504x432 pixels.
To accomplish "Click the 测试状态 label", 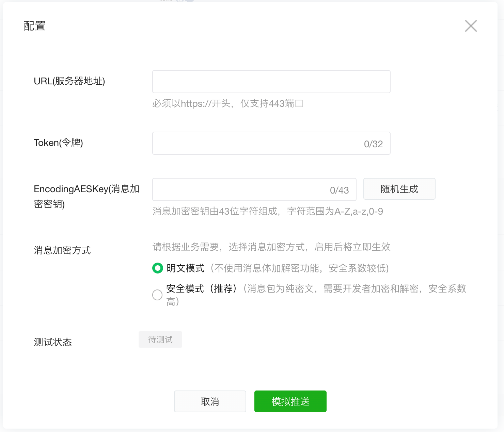I will click(53, 342).
